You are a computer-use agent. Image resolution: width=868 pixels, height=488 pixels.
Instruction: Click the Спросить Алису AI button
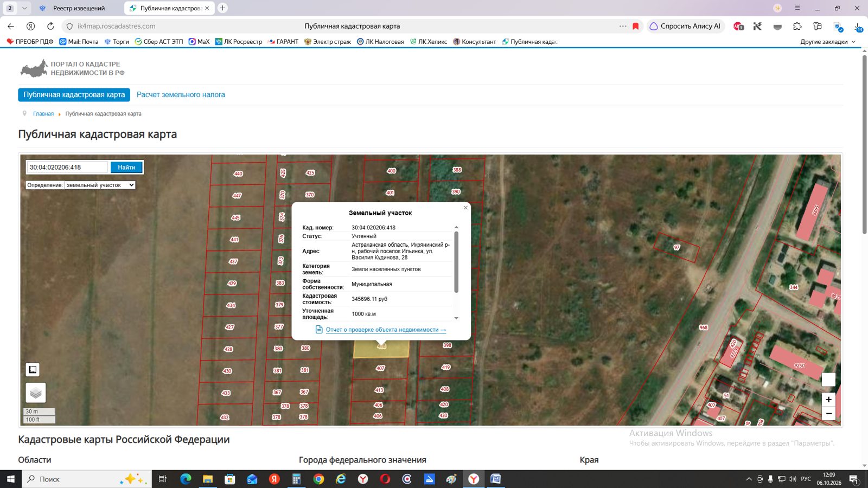tap(685, 26)
